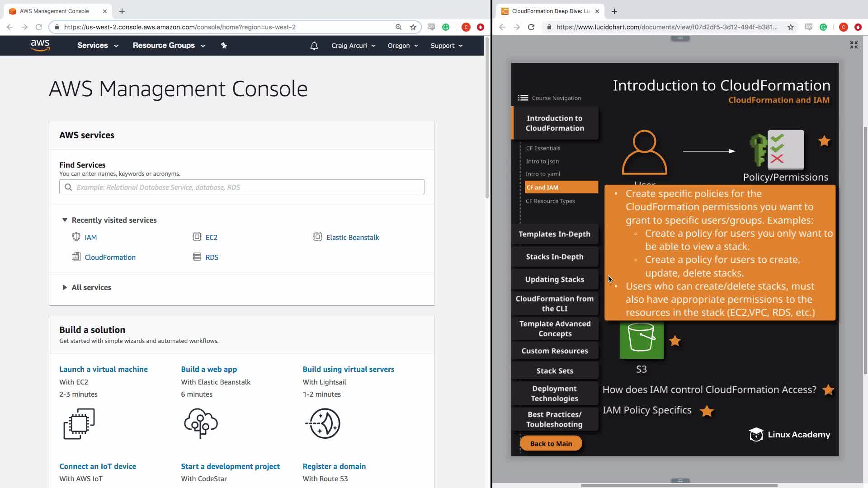Click the Find Services search field
This screenshot has width=868, height=488.
tap(242, 187)
